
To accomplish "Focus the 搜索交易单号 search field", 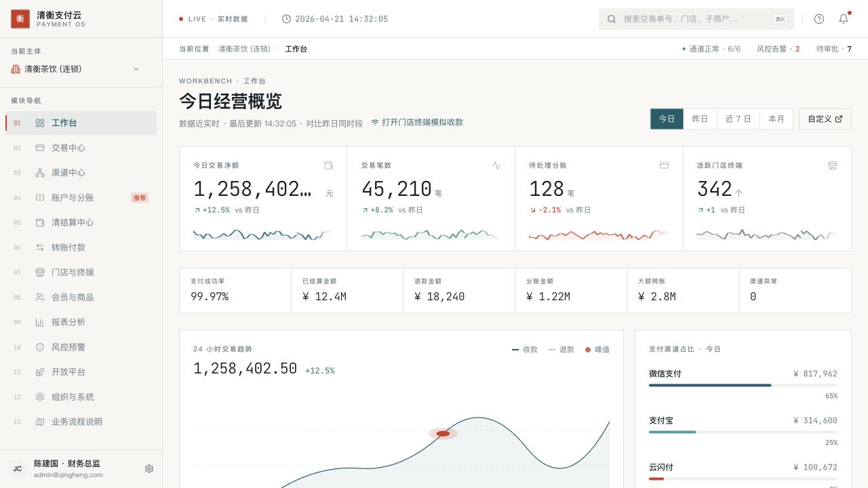I will [695, 19].
